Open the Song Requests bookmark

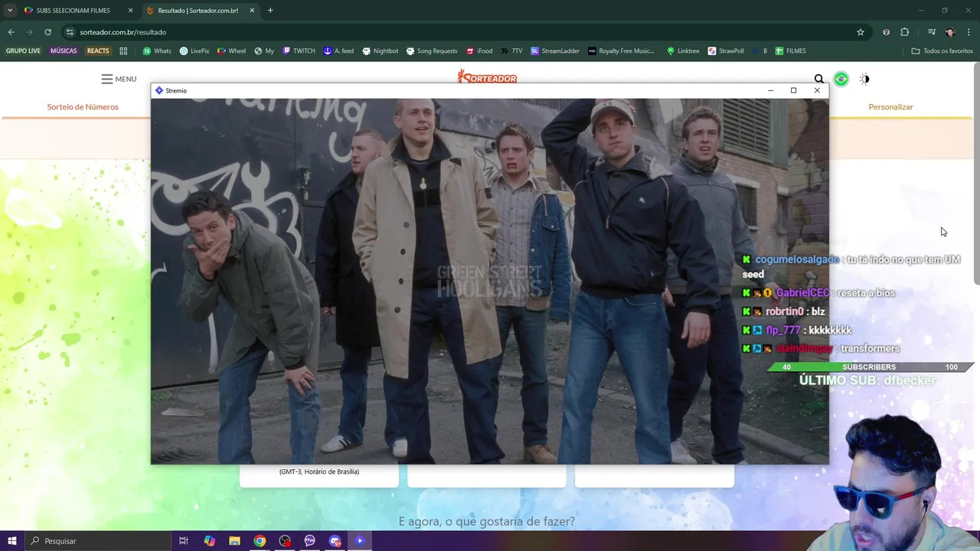point(432,51)
